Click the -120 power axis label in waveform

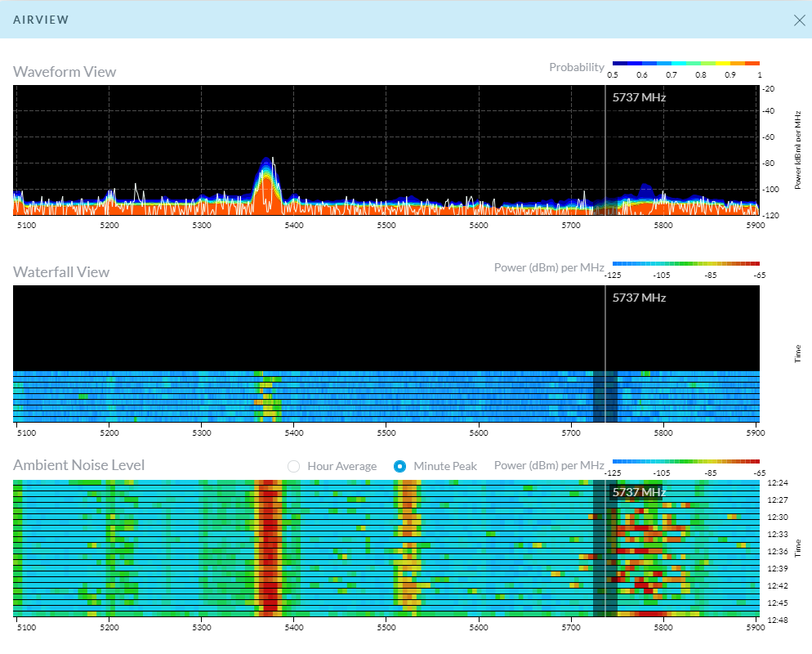pyautogui.click(x=770, y=216)
